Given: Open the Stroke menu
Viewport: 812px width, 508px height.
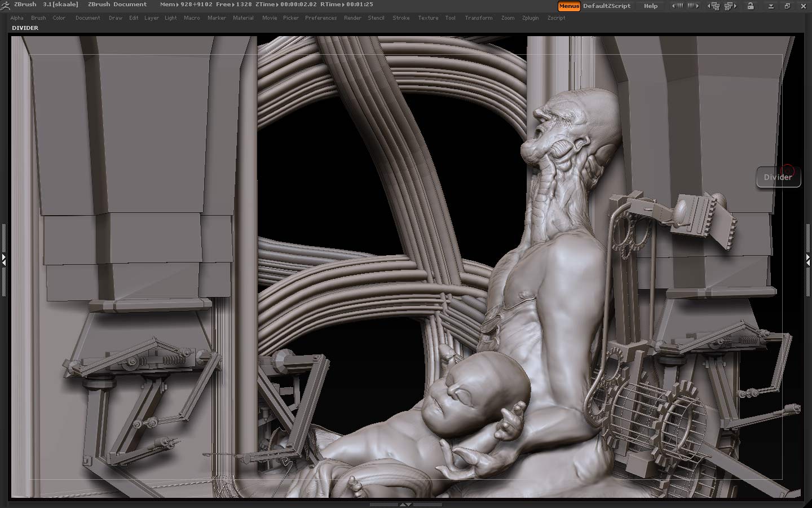Looking at the screenshot, I should [401, 18].
